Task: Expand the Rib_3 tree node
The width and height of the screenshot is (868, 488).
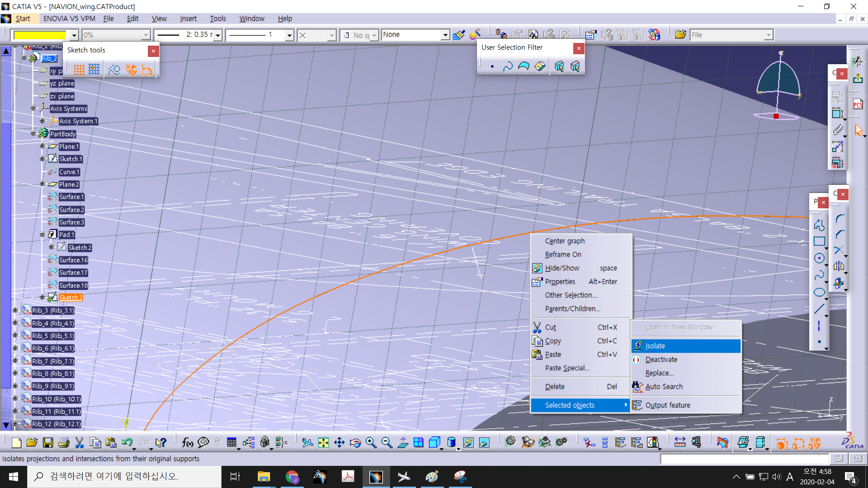Action: (x=15, y=310)
